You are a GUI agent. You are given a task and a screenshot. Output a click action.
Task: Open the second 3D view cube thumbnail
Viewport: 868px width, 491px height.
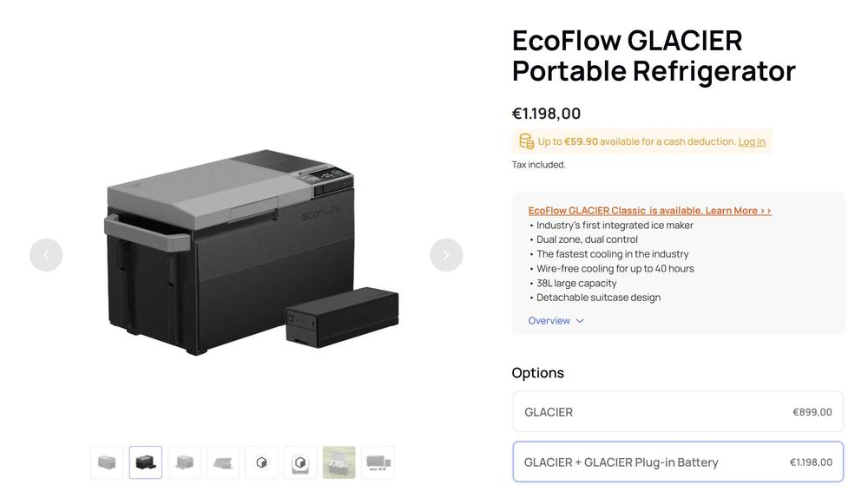[x=300, y=462]
